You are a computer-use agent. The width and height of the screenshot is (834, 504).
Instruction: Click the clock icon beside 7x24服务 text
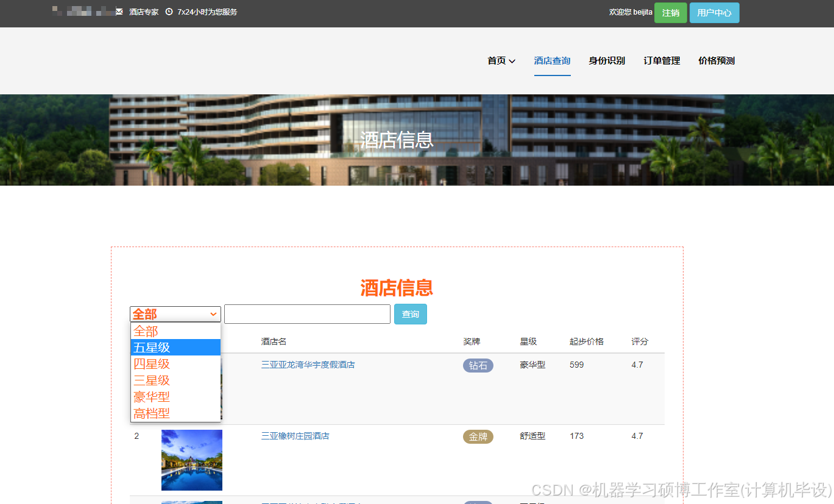tap(168, 11)
